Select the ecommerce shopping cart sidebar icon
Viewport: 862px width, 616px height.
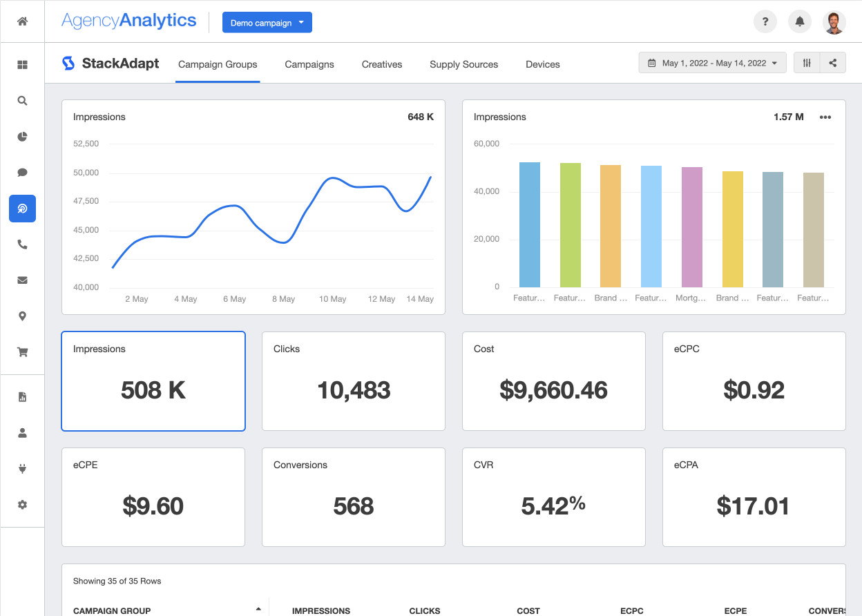pyautogui.click(x=22, y=352)
